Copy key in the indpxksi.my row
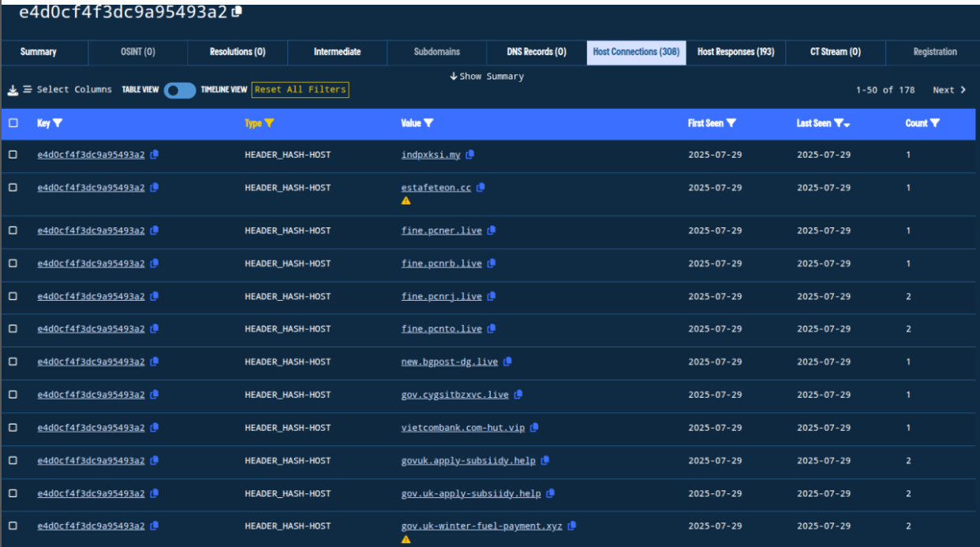This screenshot has height=547, width=980. click(x=154, y=155)
